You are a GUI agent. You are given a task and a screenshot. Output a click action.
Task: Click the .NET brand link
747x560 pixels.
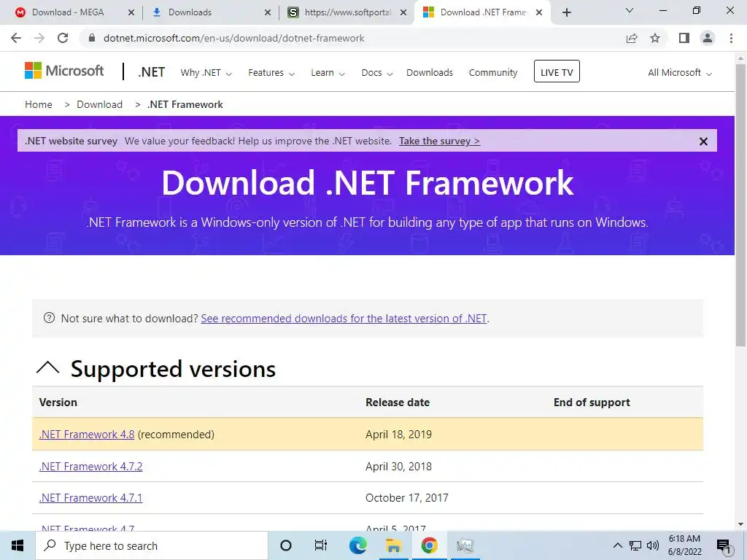pyautogui.click(x=152, y=72)
